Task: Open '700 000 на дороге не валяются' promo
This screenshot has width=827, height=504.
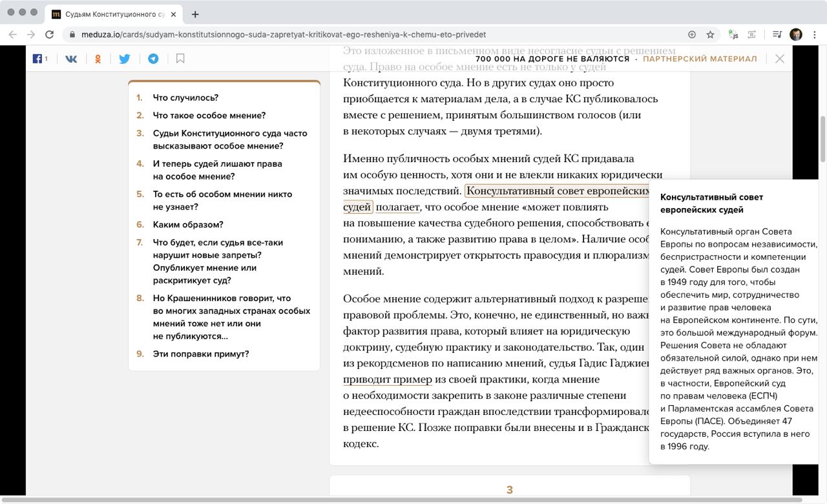Action: tap(552, 59)
